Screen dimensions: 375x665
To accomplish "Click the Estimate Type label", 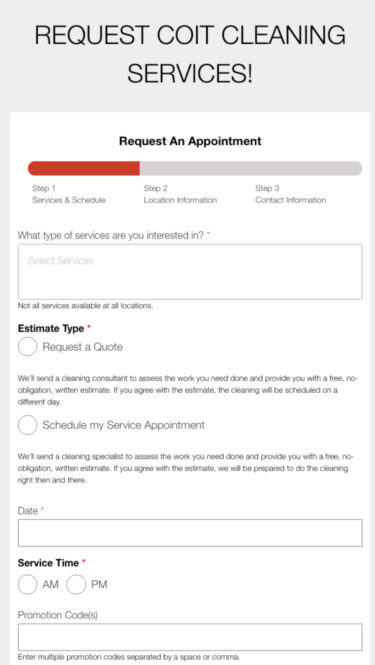I will coord(51,329).
